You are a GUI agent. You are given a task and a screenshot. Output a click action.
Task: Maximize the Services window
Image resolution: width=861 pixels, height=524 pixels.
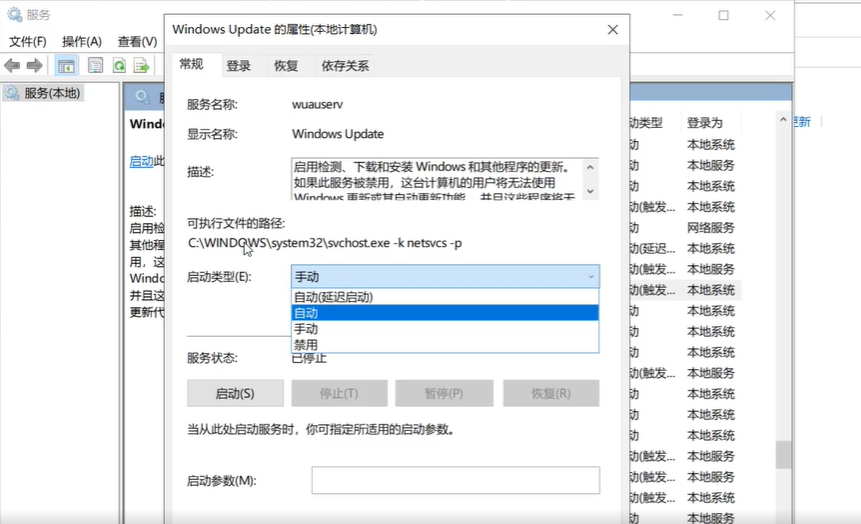pyautogui.click(x=724, y=15)
